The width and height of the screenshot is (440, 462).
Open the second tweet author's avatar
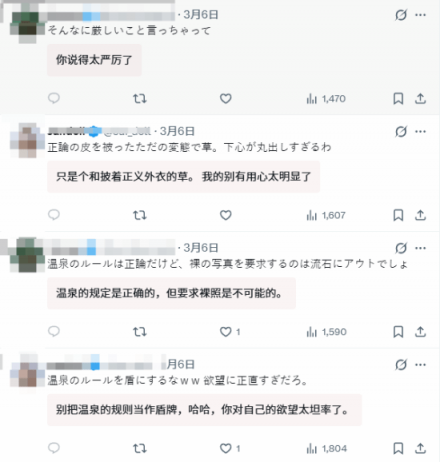point(27,140)
